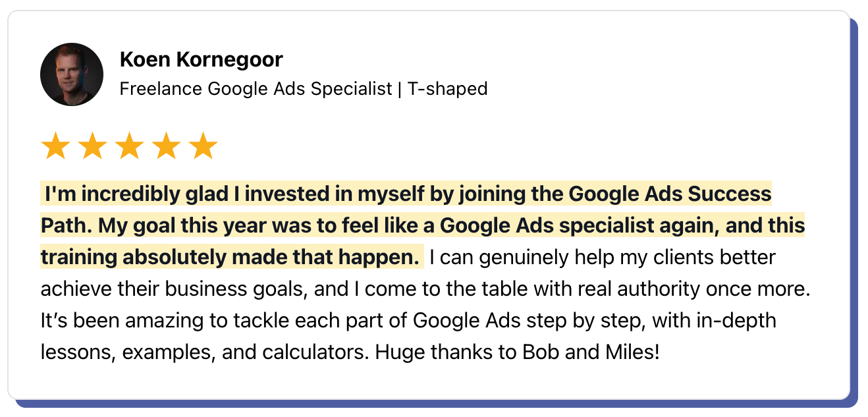Image resolution: width=868 pixels, height=417 pixels.
Task: Click "Huge thanks to Bob and Miles!"
Action: 517,352
